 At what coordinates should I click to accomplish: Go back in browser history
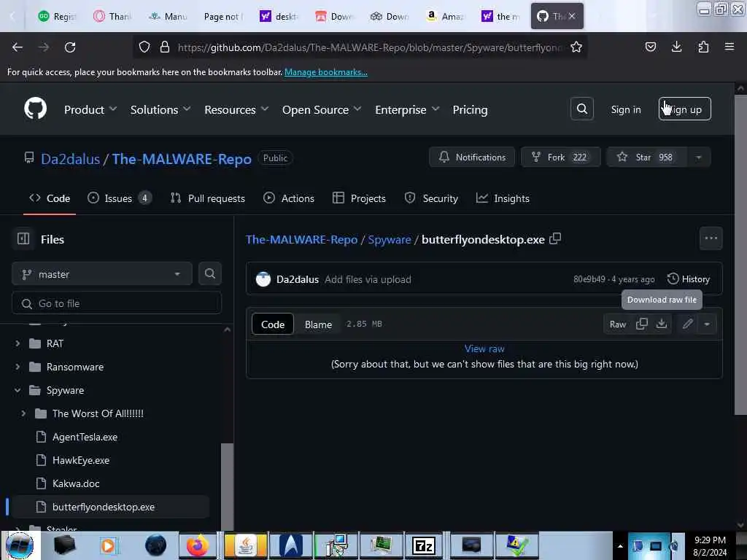pyautogui.click(x=18, y=47)
